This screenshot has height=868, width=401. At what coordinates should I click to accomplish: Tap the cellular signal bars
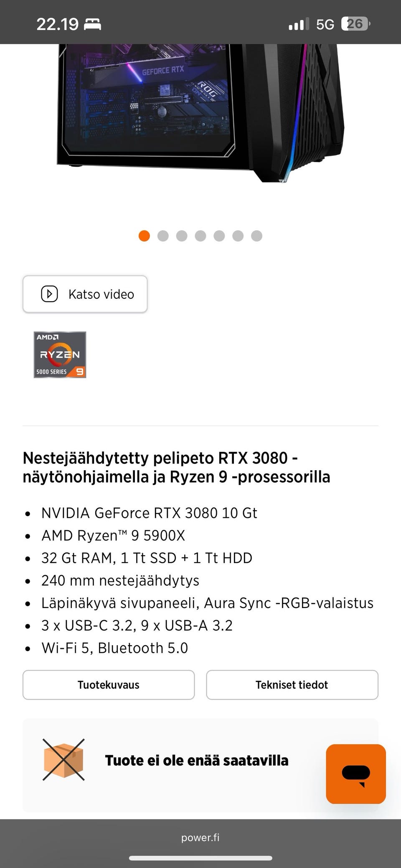coord(299,24)
